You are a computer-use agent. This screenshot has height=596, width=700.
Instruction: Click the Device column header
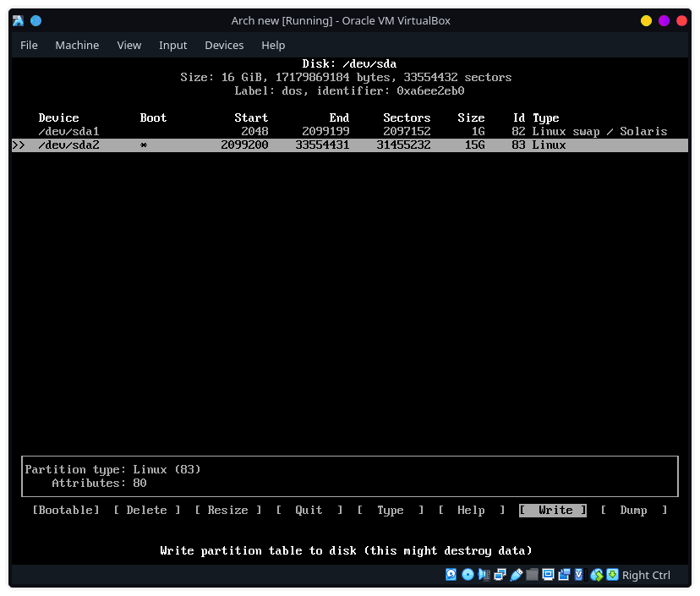(58, 118)
